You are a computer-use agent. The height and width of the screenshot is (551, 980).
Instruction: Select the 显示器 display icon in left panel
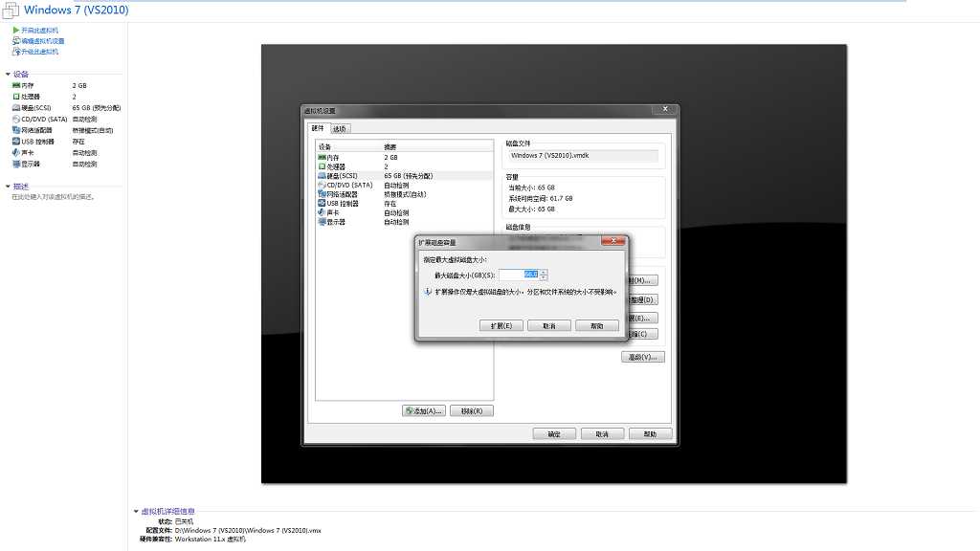(16, 165)
